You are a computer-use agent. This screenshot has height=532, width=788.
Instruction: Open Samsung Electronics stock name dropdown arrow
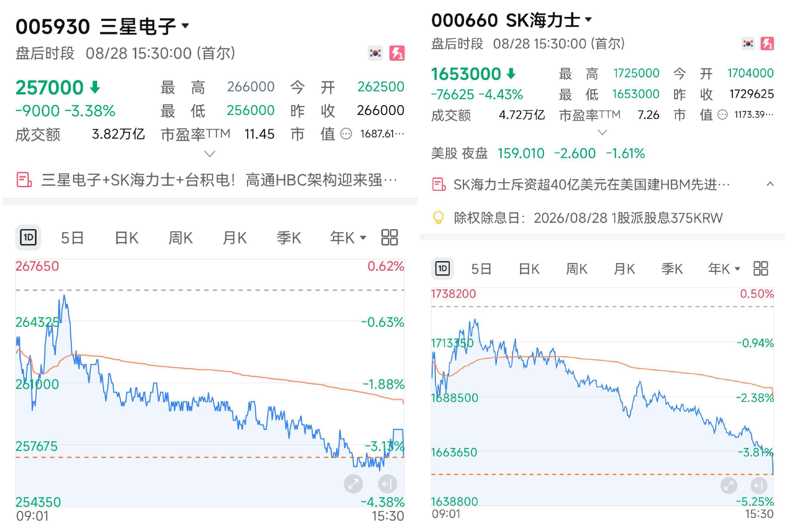pos(185,26)
